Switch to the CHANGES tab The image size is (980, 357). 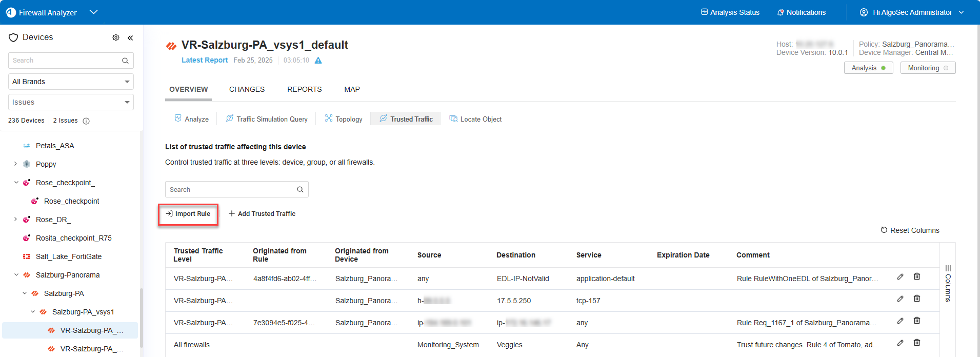[247, 89]
